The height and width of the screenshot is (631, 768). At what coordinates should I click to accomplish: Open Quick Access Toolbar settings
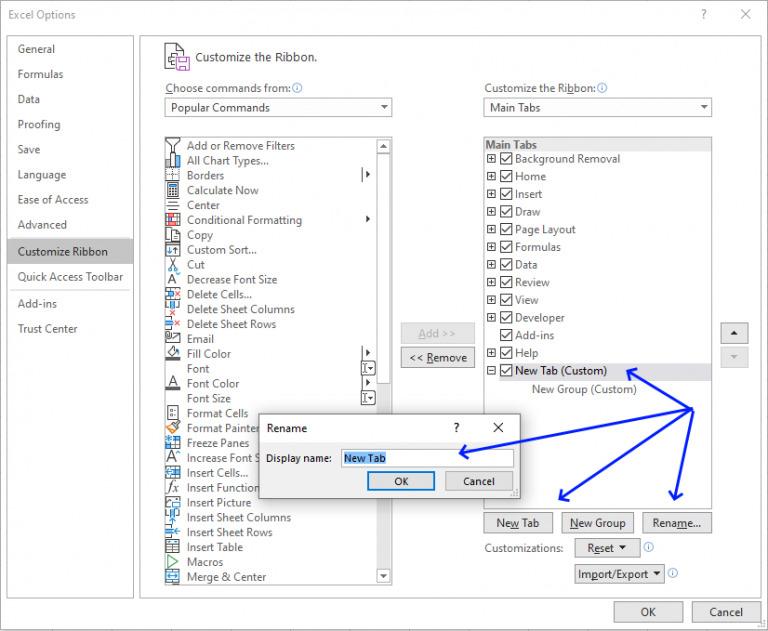(x=70, y=277)
